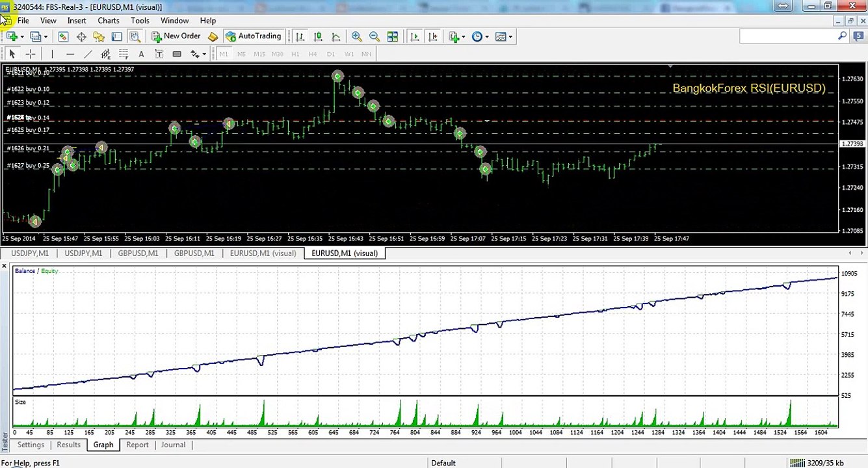
Task: Select the crosshair tool
Action: 30,54
